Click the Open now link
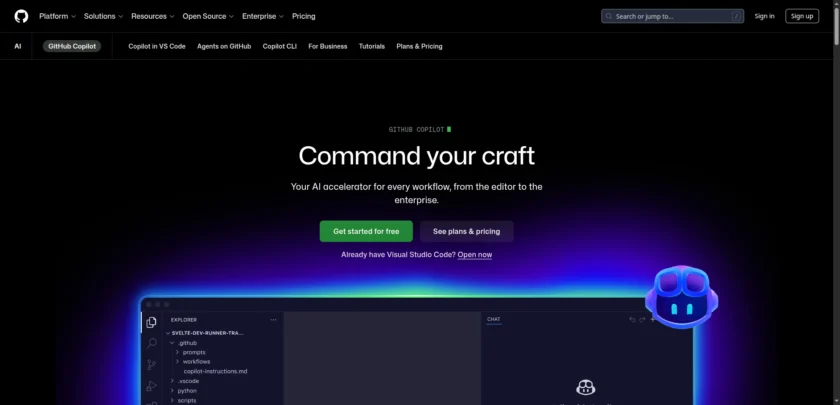840x405 pixels. pyautogui.click(x=475, y=254)
